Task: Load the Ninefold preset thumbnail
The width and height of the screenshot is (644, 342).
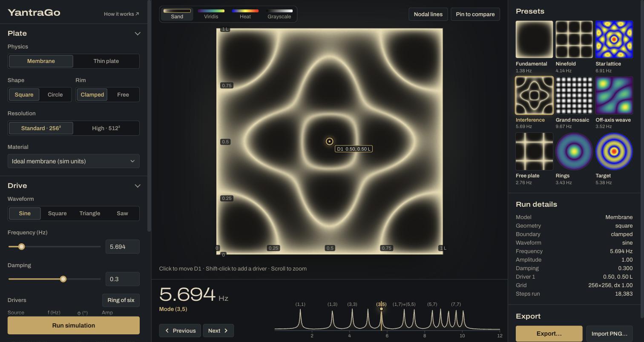Action: [574, 40]
